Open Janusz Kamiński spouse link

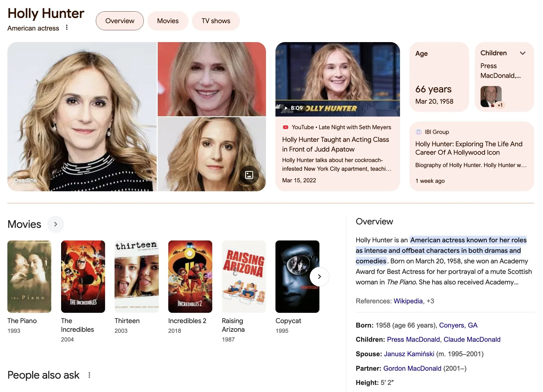click(x=409, y=354)
